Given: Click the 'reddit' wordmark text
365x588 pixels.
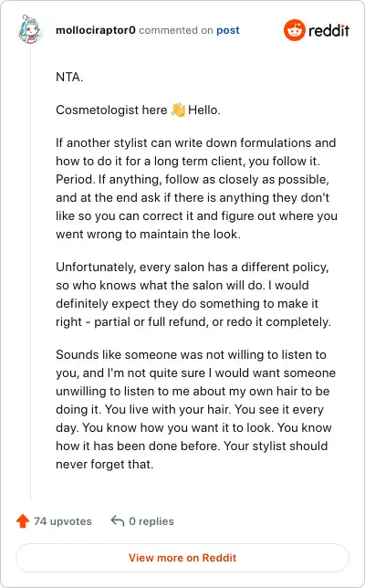Looking at the screenshot, I should click(x=328, y=30).
